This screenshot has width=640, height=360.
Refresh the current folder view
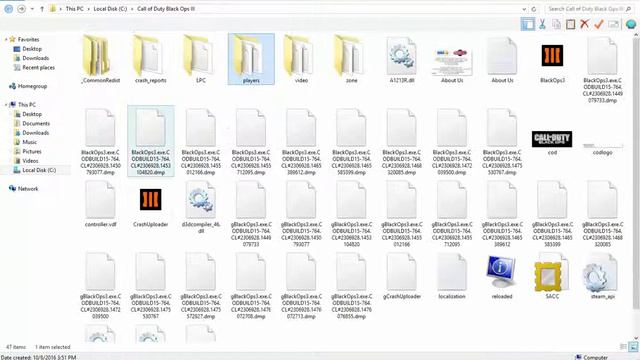[x=534, y=9]
